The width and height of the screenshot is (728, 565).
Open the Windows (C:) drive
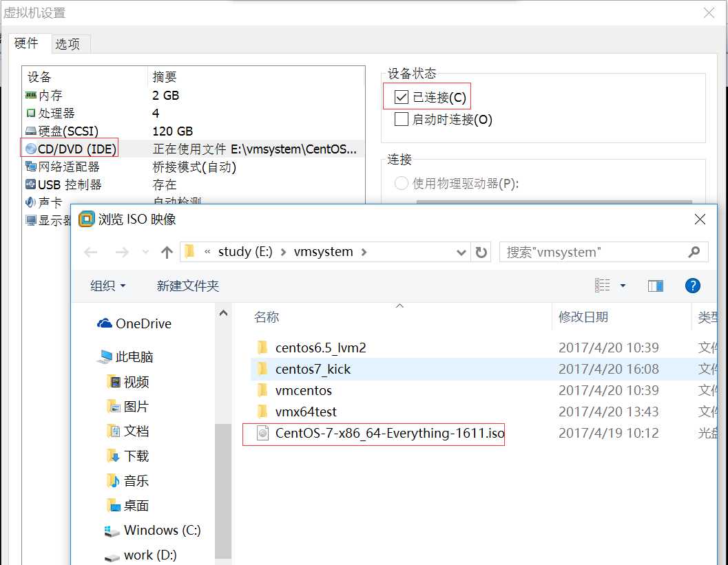point(153,530)
